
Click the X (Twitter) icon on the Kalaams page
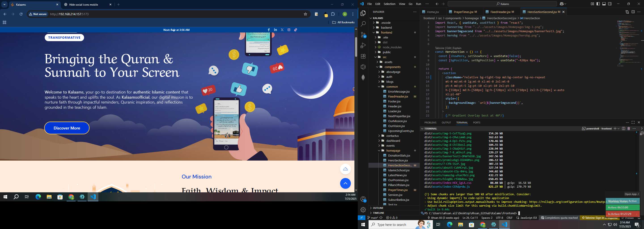coord(282,30)
